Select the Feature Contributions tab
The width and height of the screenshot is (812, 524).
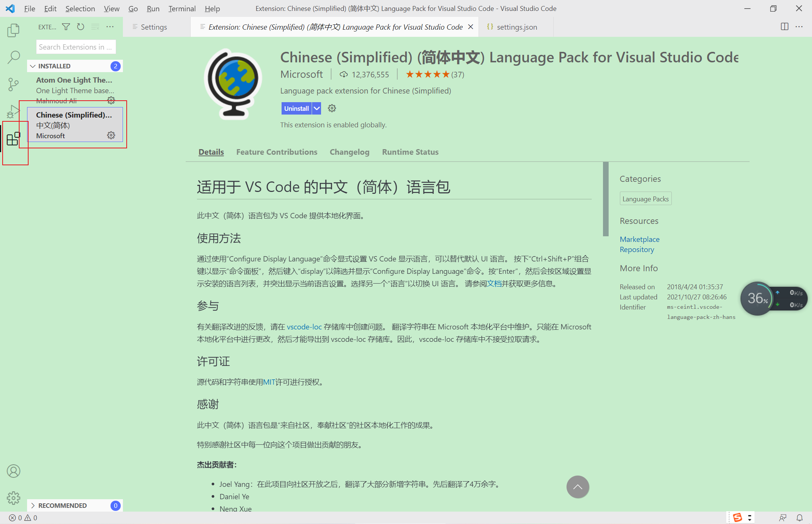pyautogui.click(x=277, y=152)
